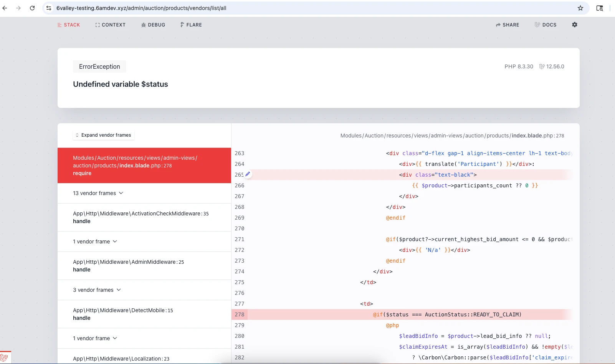Click the pencil edit icon at line 265
Image resolution: width=615 pixels, height=364 pixels.
click(248, 174)
